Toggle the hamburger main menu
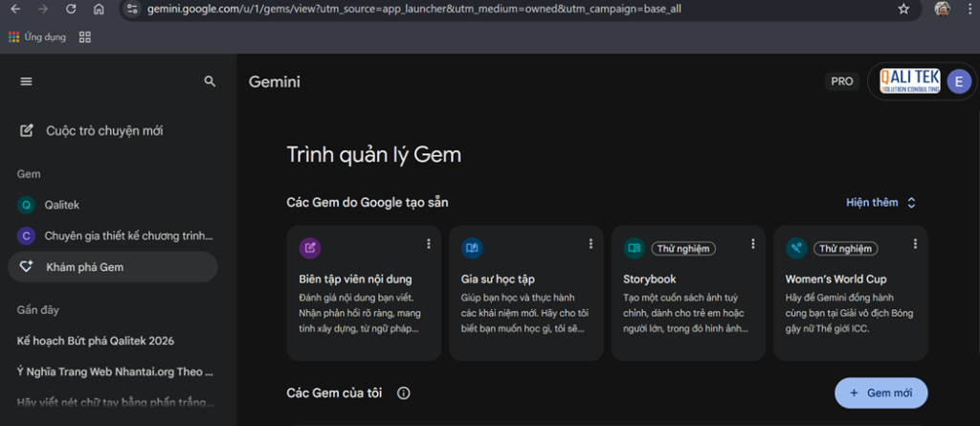The width and height of the screenshot is (980, 426). [26, 82]
